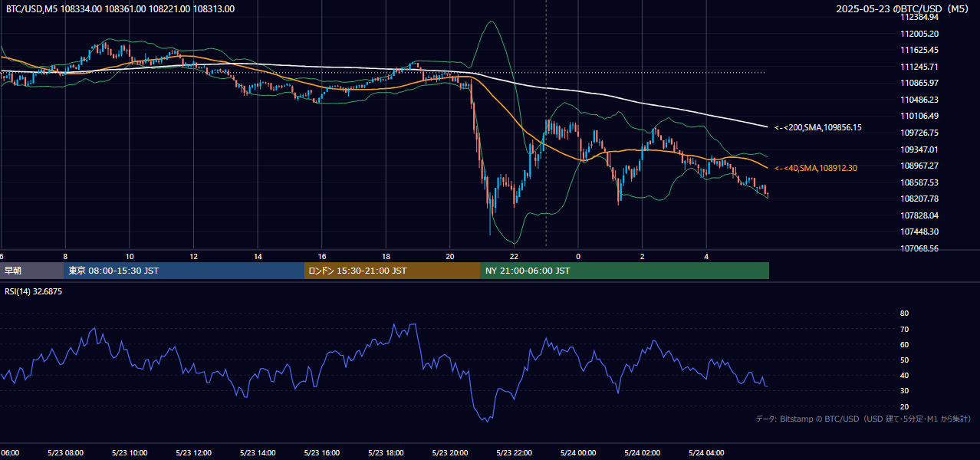Viewport: 980px width, 460px height.
Task: Click RSI scale value 80
Action: pos(904,314)
